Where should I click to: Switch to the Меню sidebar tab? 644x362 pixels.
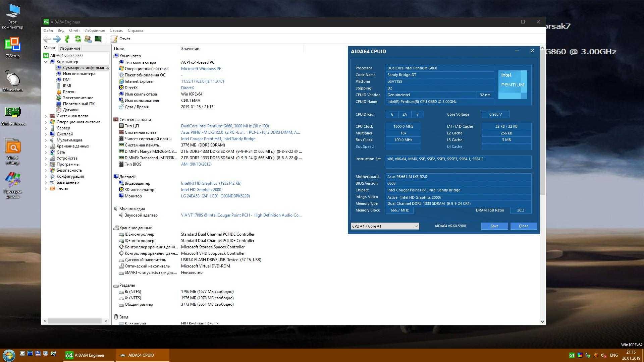(x=49, y=48)
